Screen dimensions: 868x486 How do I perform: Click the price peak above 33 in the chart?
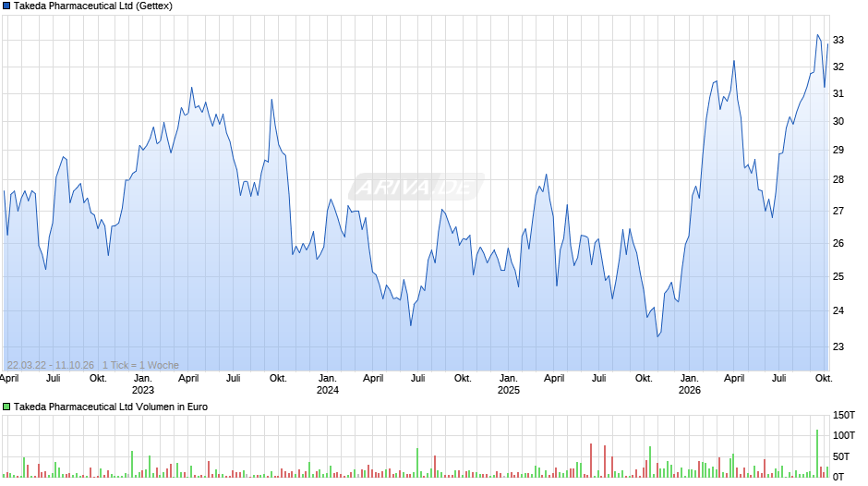pos(817,35)
